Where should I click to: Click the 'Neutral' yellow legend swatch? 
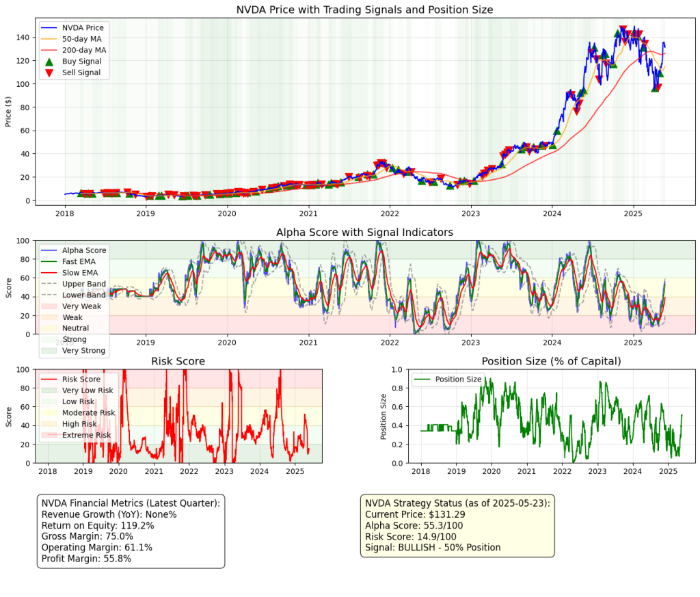point(49,328)
